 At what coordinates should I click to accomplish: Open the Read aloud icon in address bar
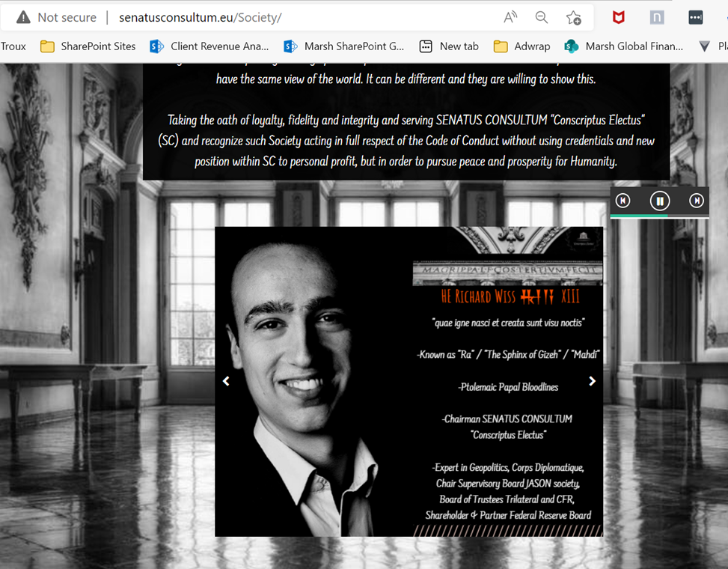[x=510, y=18]
